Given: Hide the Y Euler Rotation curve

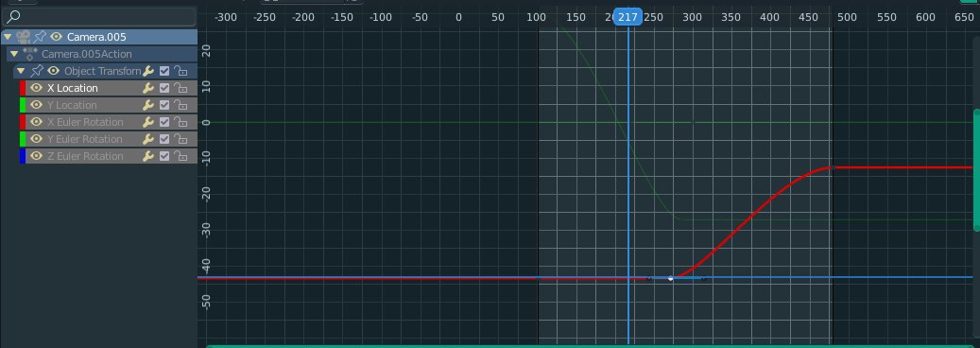Looking at the screenshot, I should (37, 139).
